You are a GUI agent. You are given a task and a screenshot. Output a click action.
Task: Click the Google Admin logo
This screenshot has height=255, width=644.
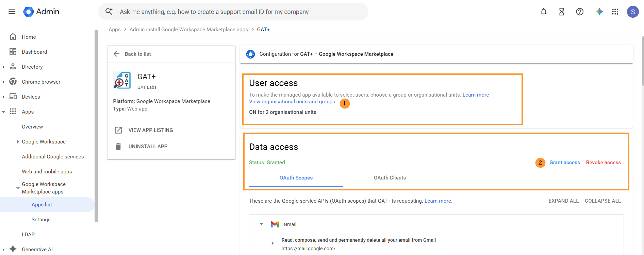click(x=41, y=12)
